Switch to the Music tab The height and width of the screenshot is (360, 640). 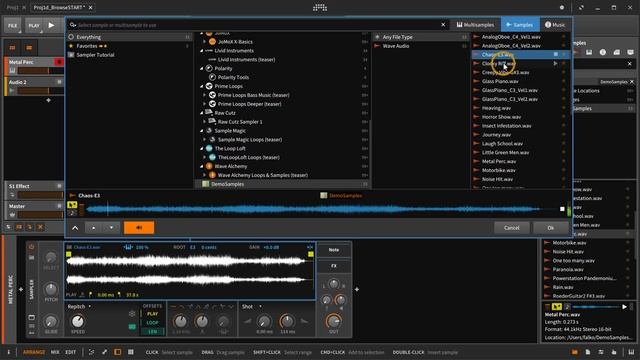555,25
